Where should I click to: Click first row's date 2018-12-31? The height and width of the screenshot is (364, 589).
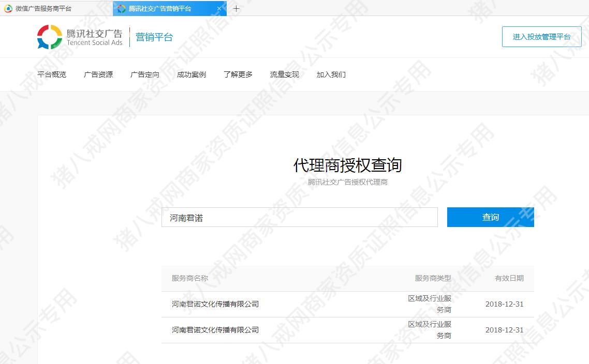tap(504, 304)
